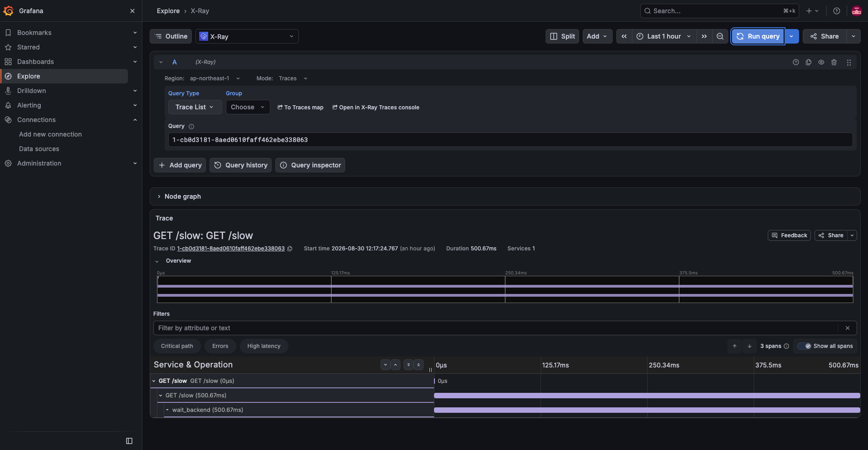Toggle the Critical path filter
This screenshot has width=868, height=450.
tap(177, 346)
